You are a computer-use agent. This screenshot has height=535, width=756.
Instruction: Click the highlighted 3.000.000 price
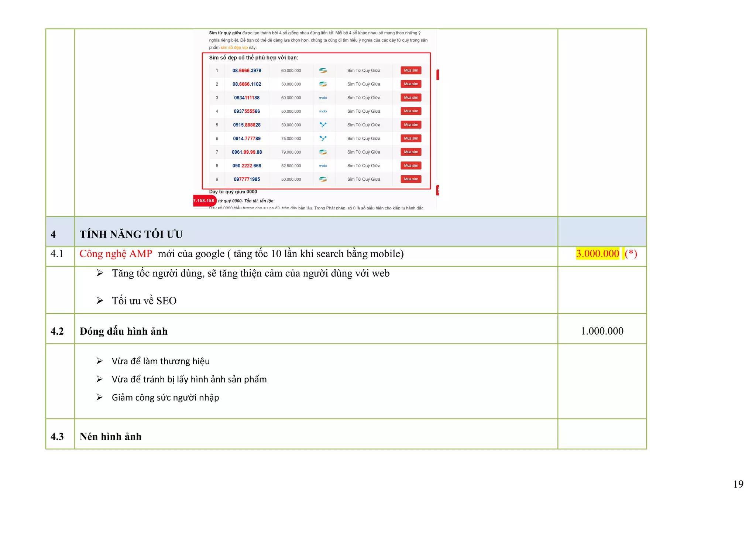pyautogui.click(x=598, y=254)
